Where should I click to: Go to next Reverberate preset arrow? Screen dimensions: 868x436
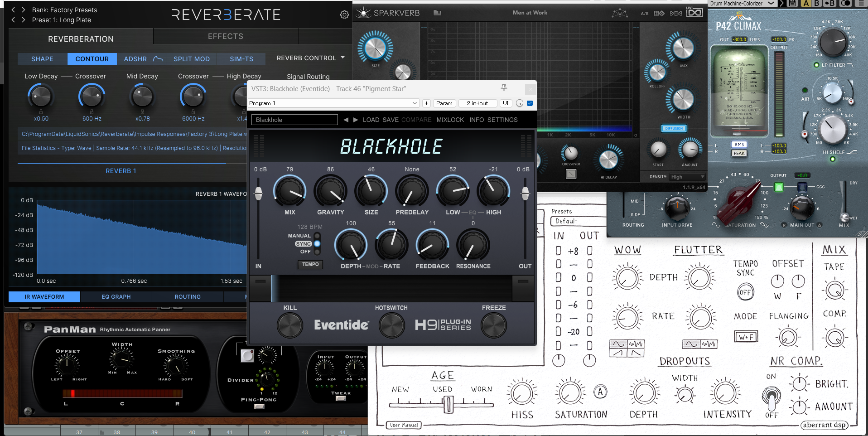tap(24, 20)
